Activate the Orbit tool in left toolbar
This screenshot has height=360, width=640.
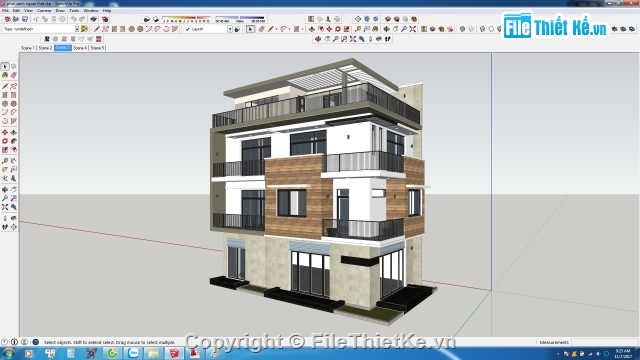click(x=5, y=189)
